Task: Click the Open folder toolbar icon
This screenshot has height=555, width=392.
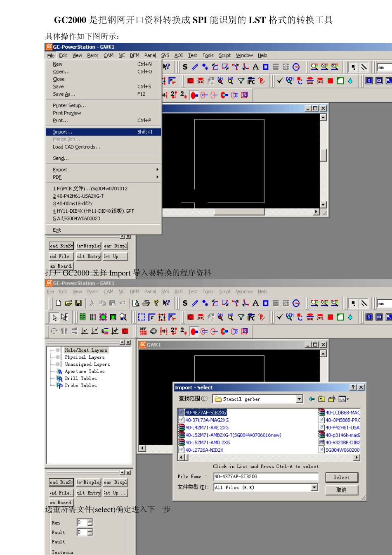Action: point(68,303)
